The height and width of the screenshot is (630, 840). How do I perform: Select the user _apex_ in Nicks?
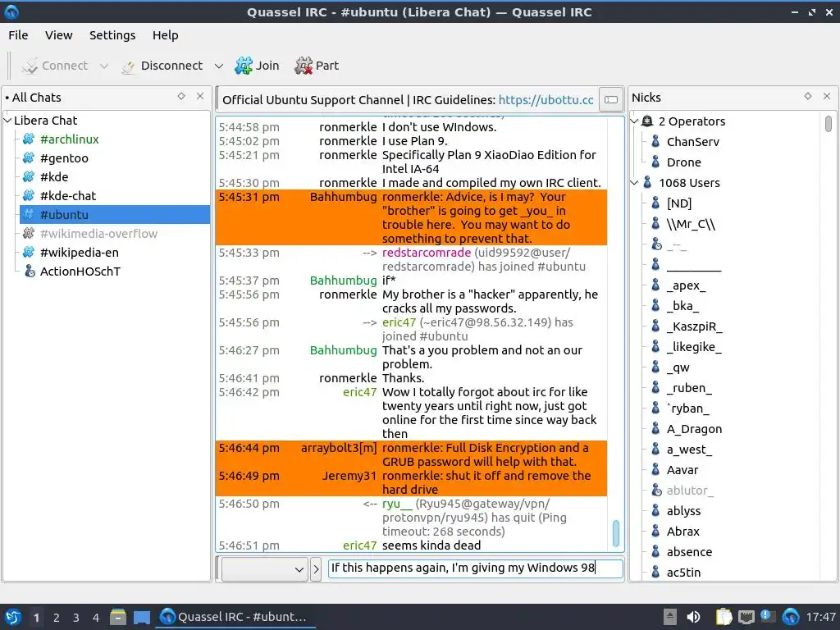[x=686, y=285]
